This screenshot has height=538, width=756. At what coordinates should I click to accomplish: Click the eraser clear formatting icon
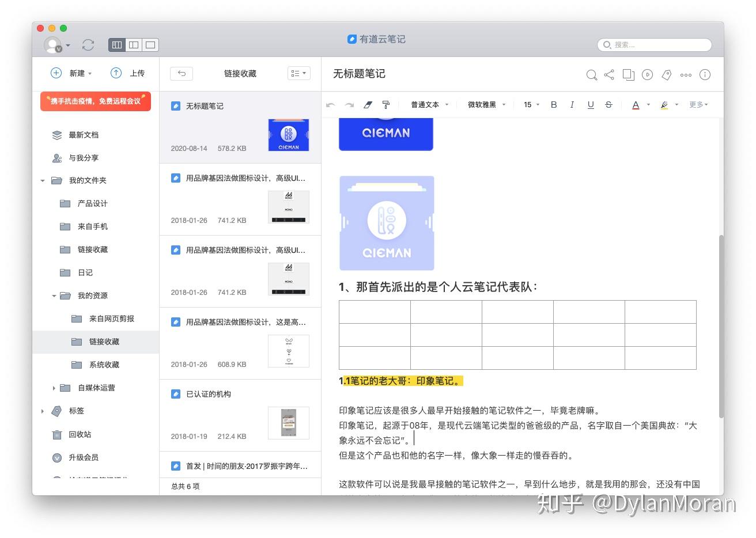(368, 105)
